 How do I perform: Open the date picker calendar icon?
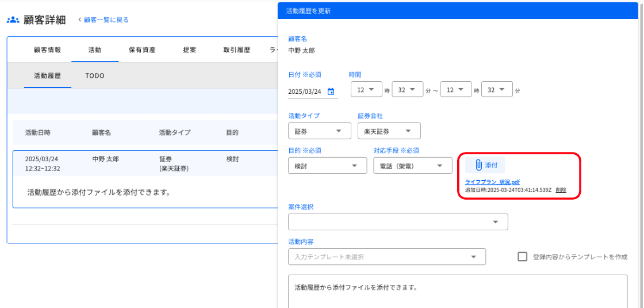click(331, 92)
